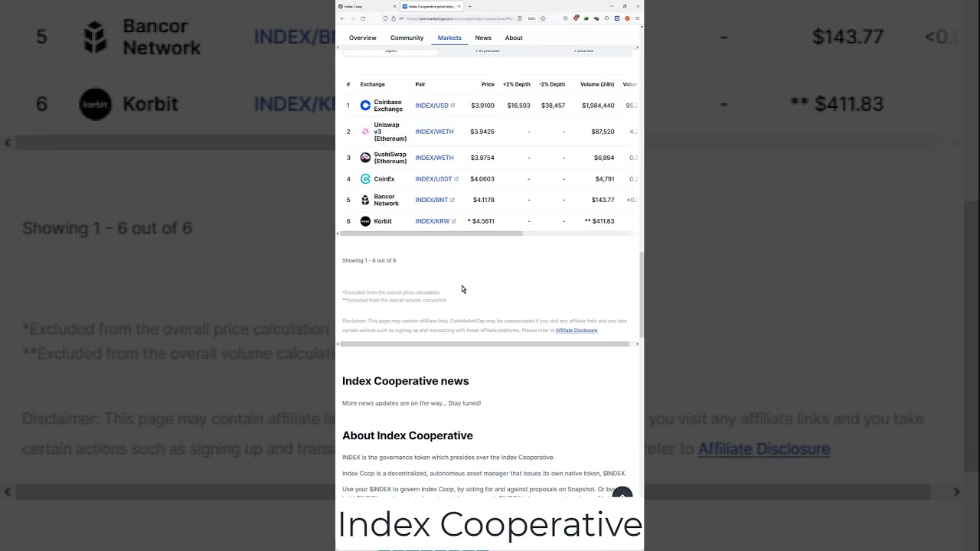
Task: Click the scroll-to-top round arrow button
Action: click(x=622, y=492)
